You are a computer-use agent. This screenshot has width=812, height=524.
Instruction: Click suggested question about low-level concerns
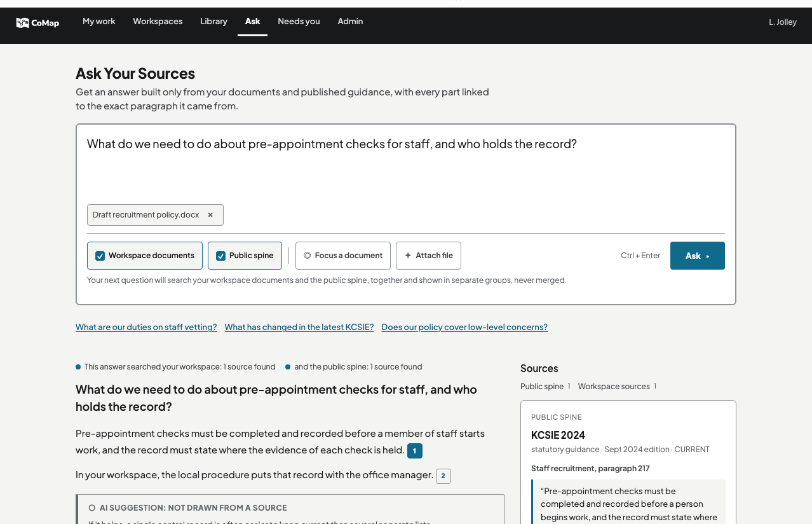coord(464,327)
